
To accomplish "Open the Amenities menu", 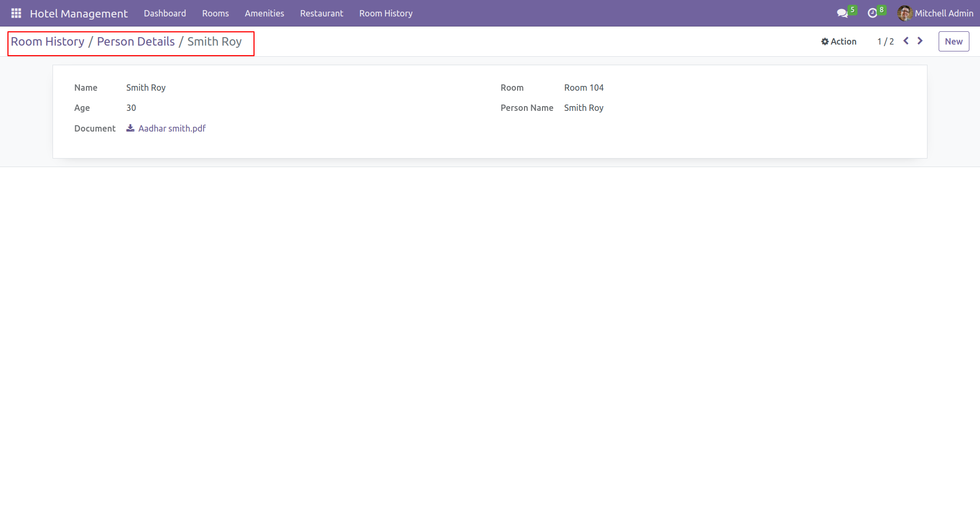I will tap(265, 13).
